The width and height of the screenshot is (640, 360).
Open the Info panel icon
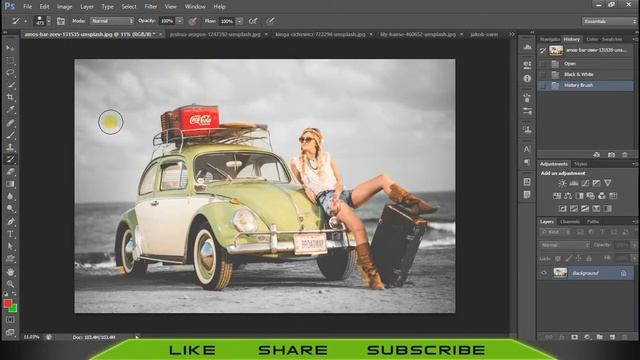pyautogui.click(x=527, y=78)
